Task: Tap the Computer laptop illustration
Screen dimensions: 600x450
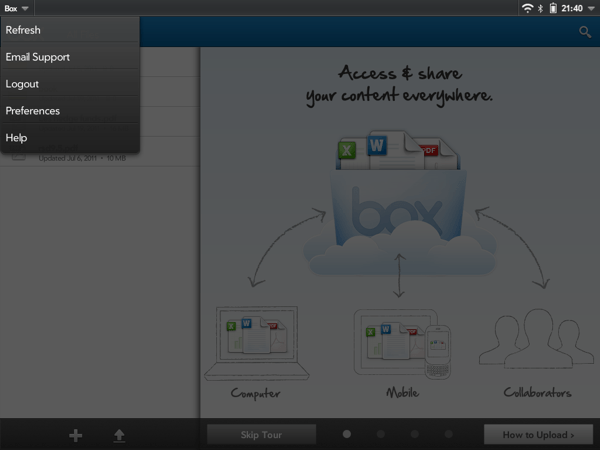Action: click(x=257, y=343)
